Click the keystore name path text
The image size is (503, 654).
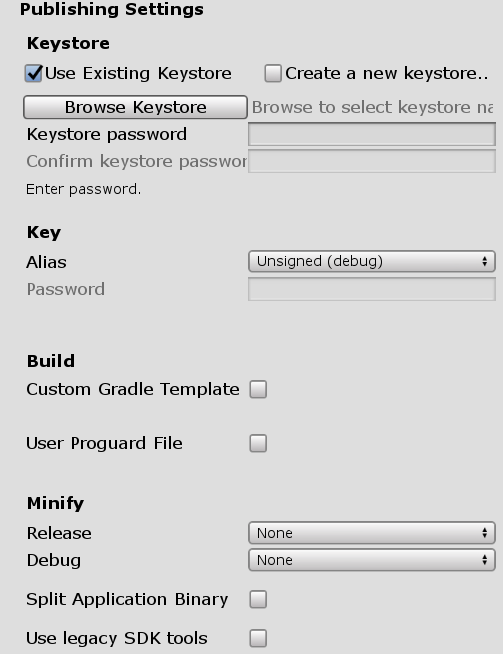372,107
